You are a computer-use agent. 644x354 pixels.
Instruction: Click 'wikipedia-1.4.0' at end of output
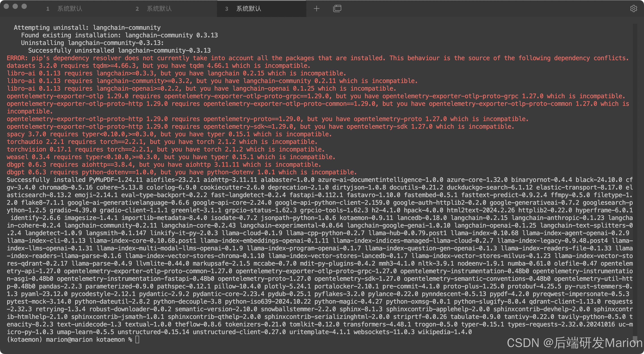coord(445,332)
